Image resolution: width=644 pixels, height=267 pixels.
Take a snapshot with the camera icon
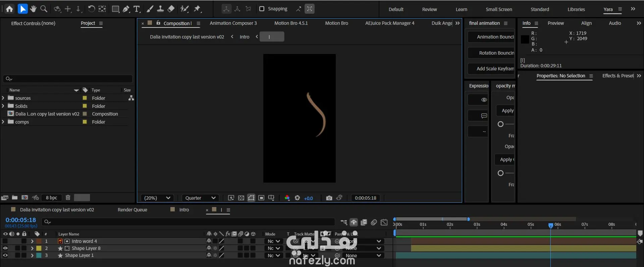(329, 198)
